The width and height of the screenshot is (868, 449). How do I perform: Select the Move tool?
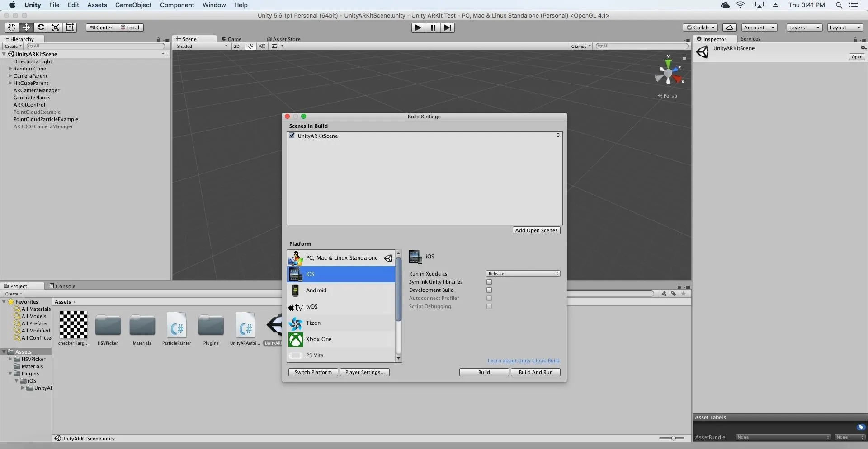click(x=26, y=27)
